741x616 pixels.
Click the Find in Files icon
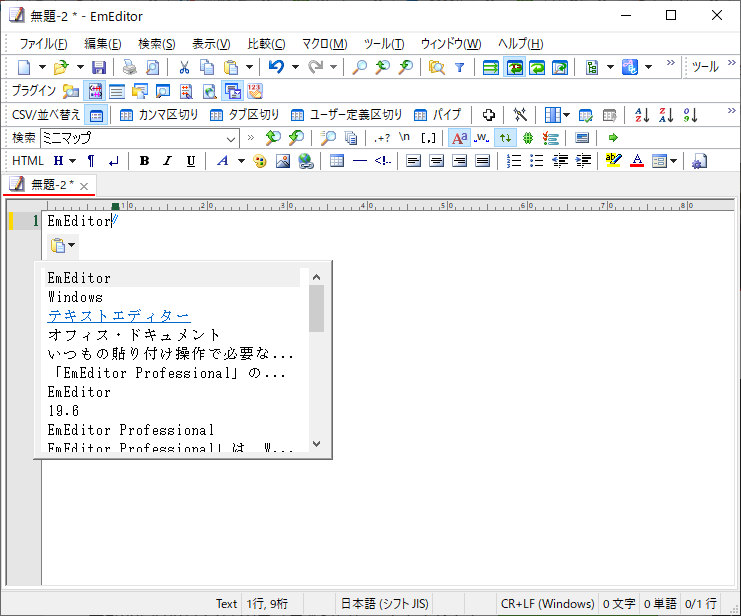pyautogui.click(x=437, y=67)
